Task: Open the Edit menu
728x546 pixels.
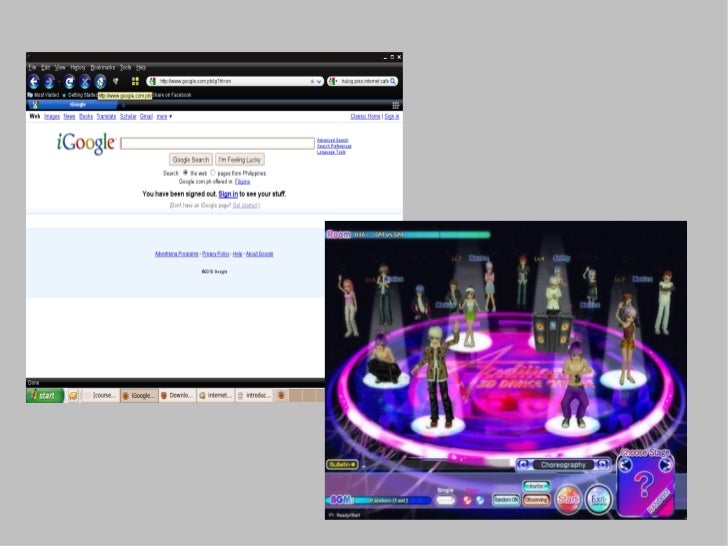Action: tap(46, 67)
